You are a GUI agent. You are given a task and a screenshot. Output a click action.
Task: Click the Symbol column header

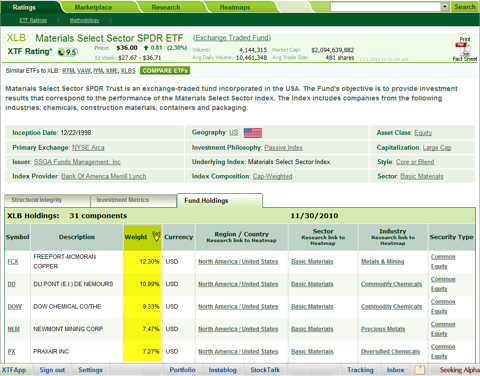17,237
